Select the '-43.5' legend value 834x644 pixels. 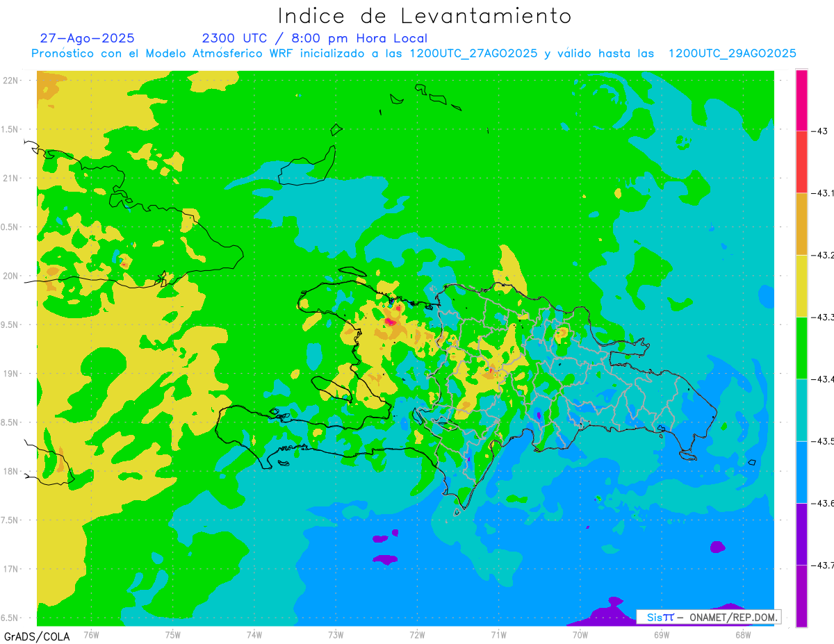click(x=823, y=441)
